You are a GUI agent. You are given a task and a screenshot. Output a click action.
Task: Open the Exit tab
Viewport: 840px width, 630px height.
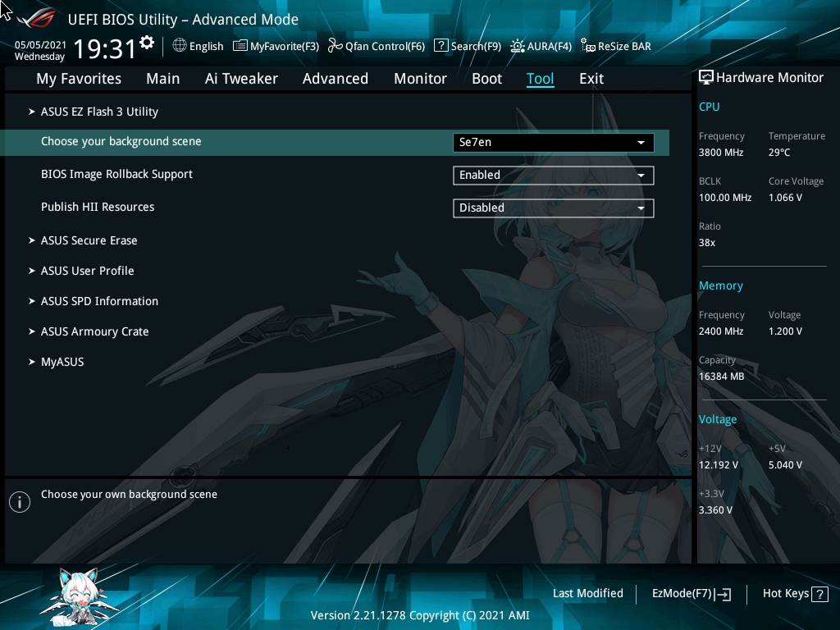point(591,79)
